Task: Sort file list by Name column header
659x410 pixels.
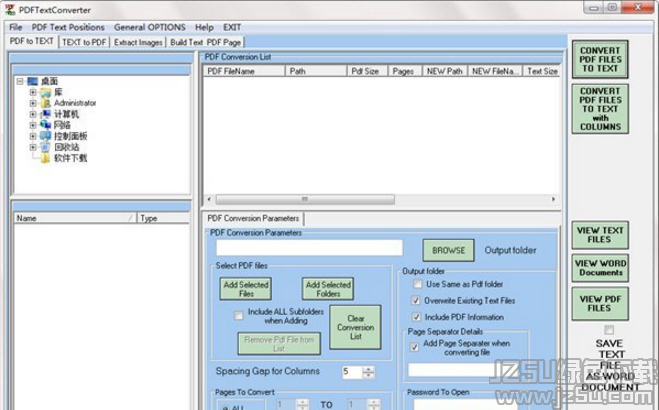Action: (75, 218)
